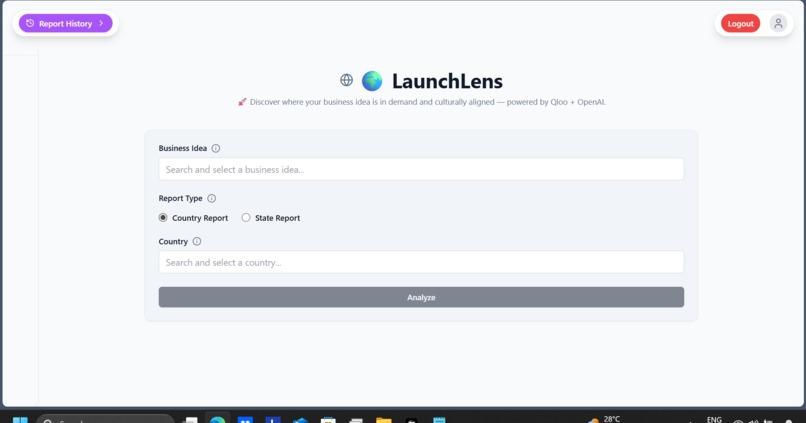The image size is (806, 423).
Task: Open File Explorer folder in taskbar
Action: click(383, 420)
